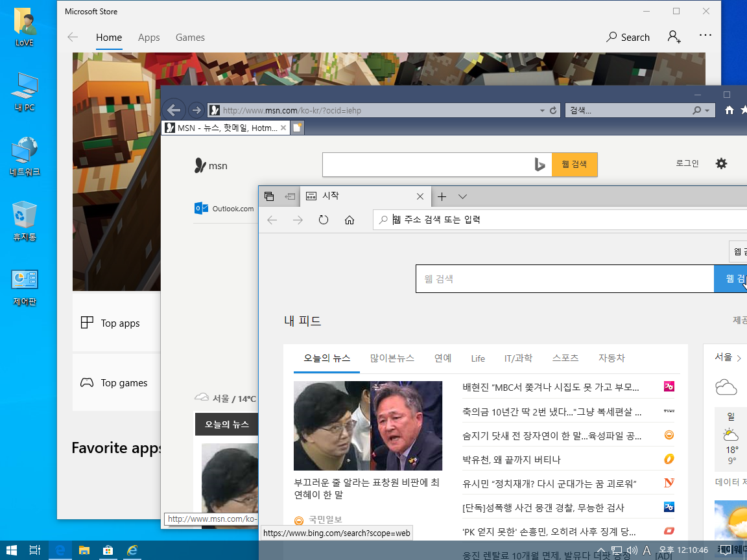Open Search in Microsoft Store
The image size is (747, 560).
pyautogui.click(x=628, y=37)
